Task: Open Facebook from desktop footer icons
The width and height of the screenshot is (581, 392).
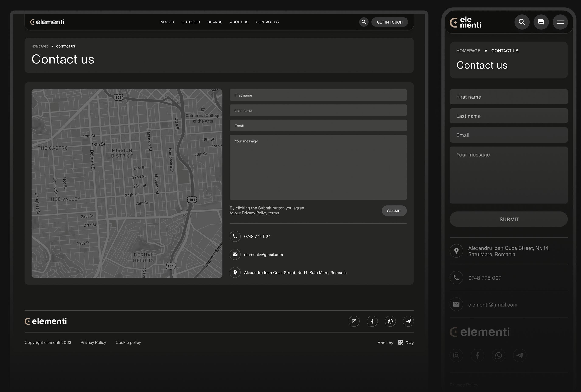Action: tap(372, 321)
